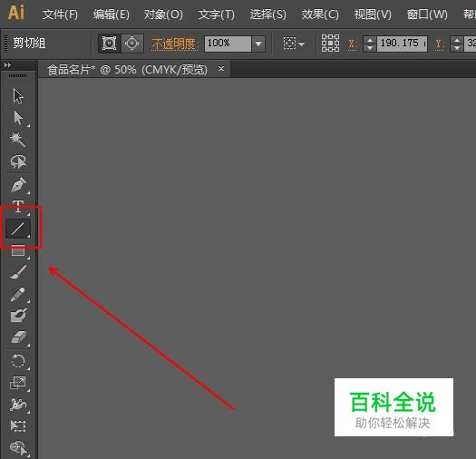Open the 文件(F) File menu
This screenshot has height=459, width=476.
pos(60,15)
